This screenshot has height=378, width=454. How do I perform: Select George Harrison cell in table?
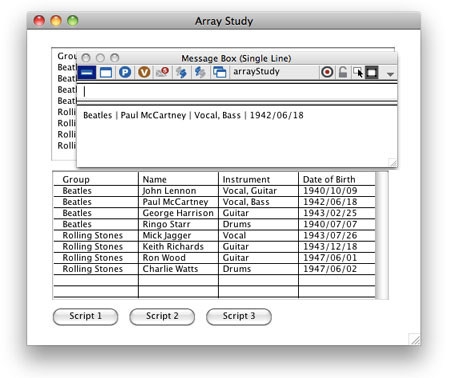[178, 213]
